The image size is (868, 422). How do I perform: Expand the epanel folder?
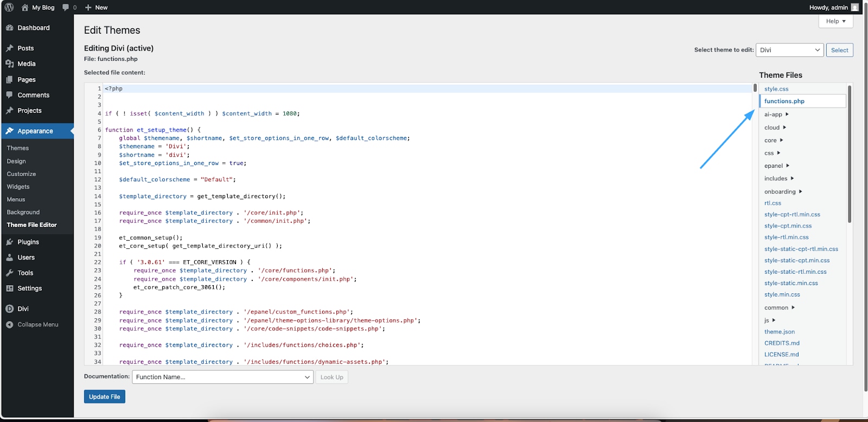pos(777,166)
